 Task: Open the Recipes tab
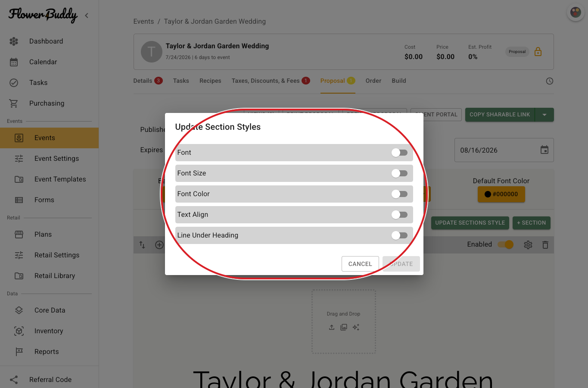coord(210,81)
